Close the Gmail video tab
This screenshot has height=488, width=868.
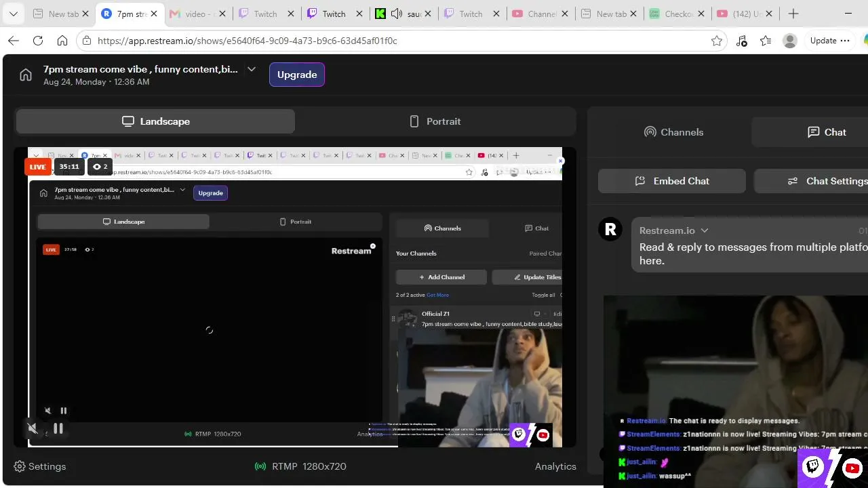tap(222, 14)
